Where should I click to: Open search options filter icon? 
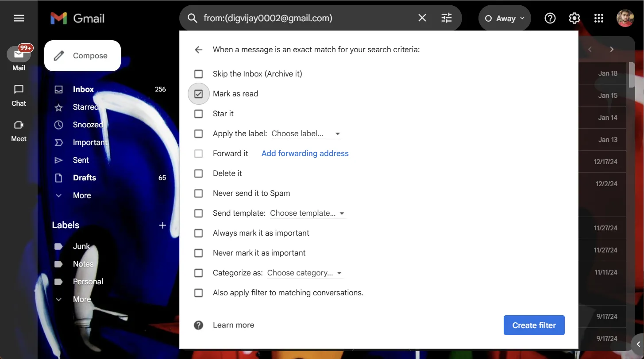[447, 18]
